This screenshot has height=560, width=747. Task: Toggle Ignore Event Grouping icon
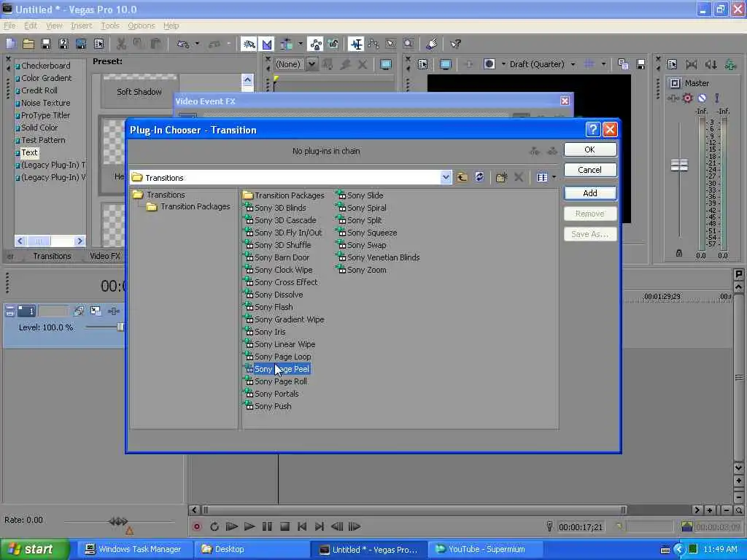pos(333,44)
